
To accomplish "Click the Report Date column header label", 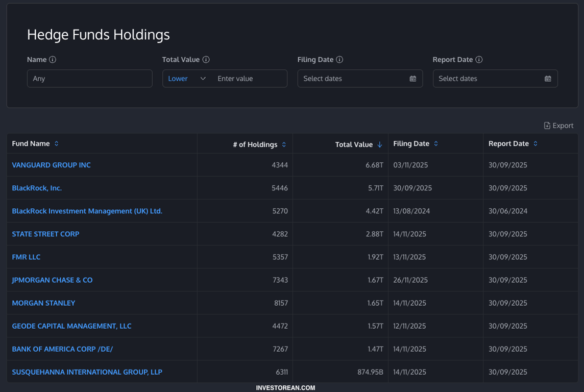I will [x=509, y=144].
